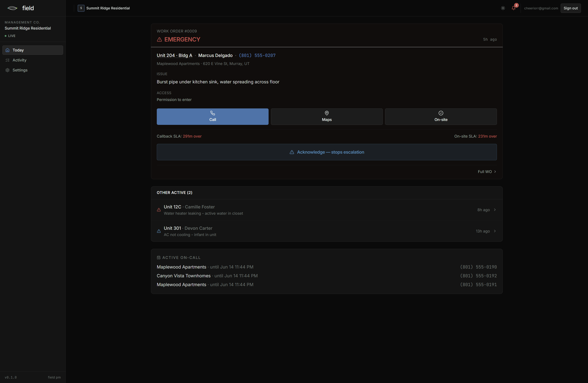This screenshot has width=588, height=383.
Task: Click the chevron next to Full WO
Action: coord(495,172)
